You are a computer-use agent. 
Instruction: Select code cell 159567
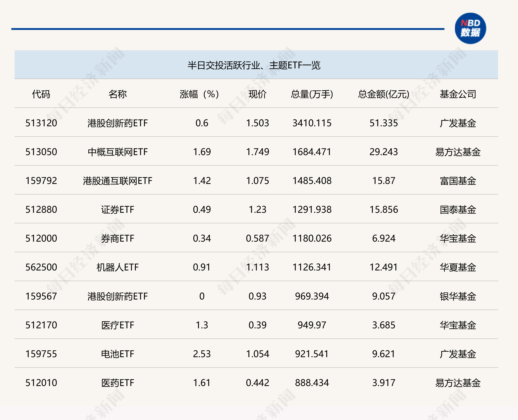[x=41, y=296]
